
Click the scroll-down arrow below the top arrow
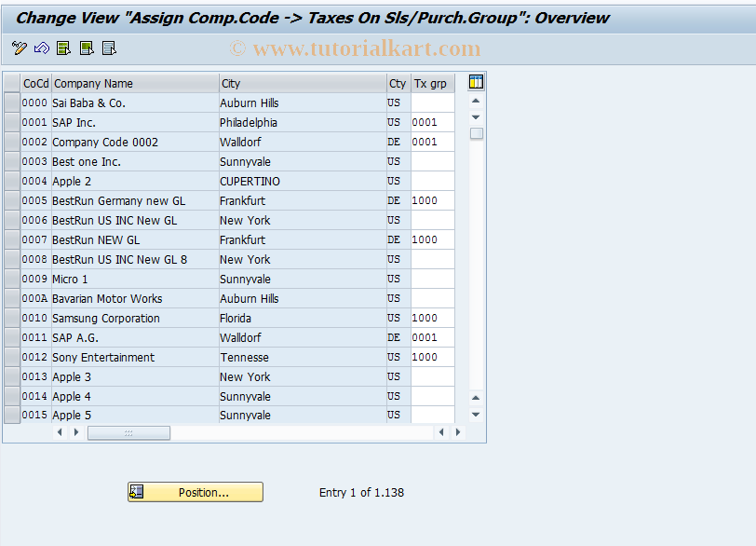coord(476,117)
